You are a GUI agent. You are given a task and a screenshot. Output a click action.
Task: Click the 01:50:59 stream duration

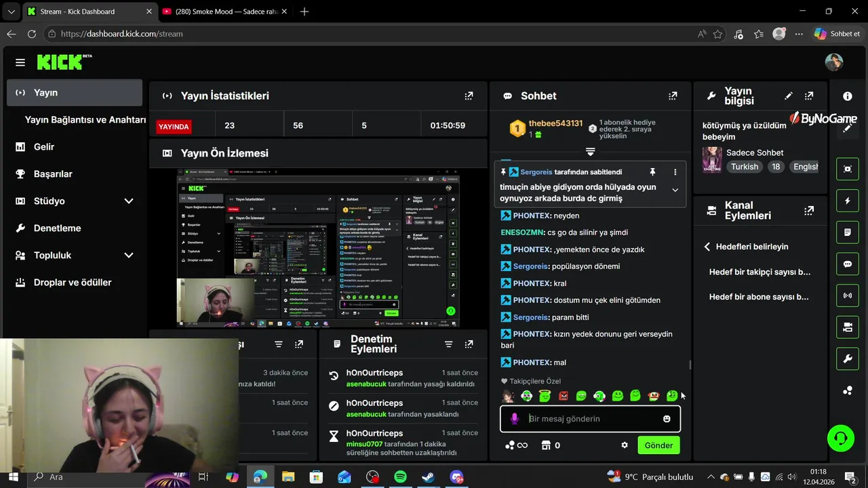click(x=448, y=125)
